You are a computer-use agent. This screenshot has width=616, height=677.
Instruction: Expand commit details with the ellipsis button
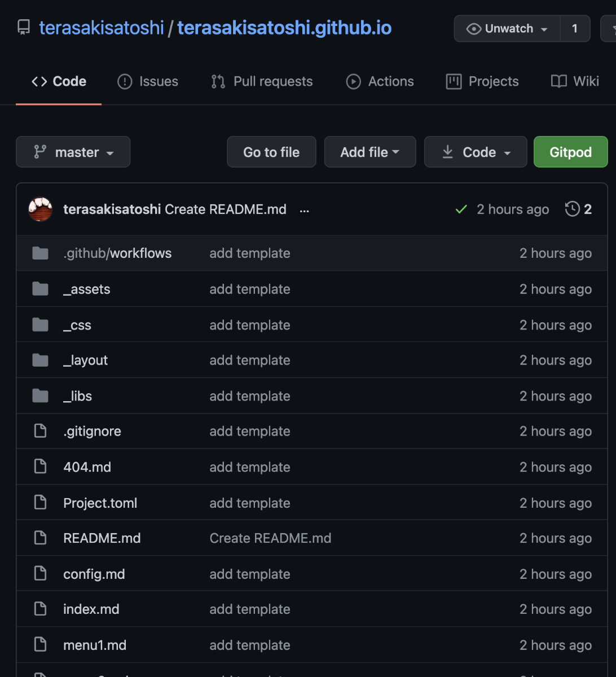pyautogui.click(x=305, y=210)
